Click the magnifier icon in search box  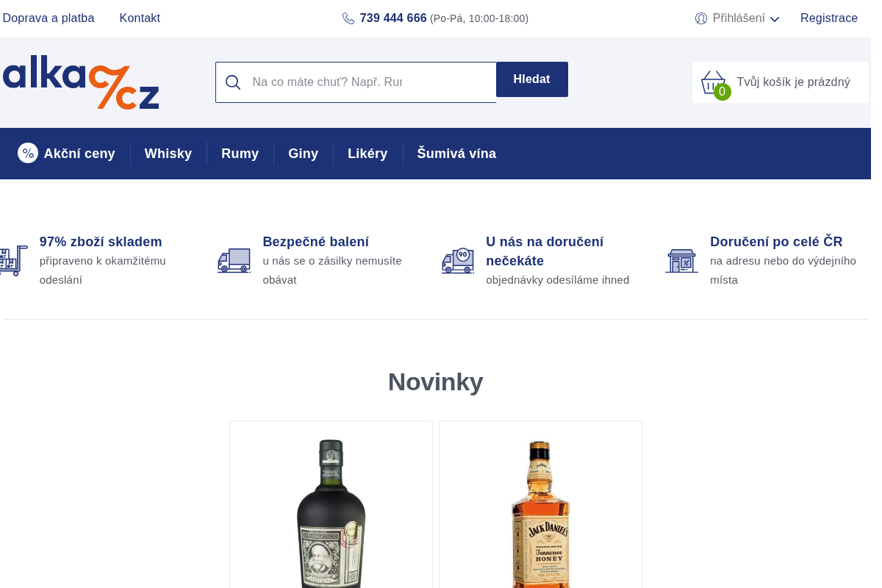coord(233,82)
